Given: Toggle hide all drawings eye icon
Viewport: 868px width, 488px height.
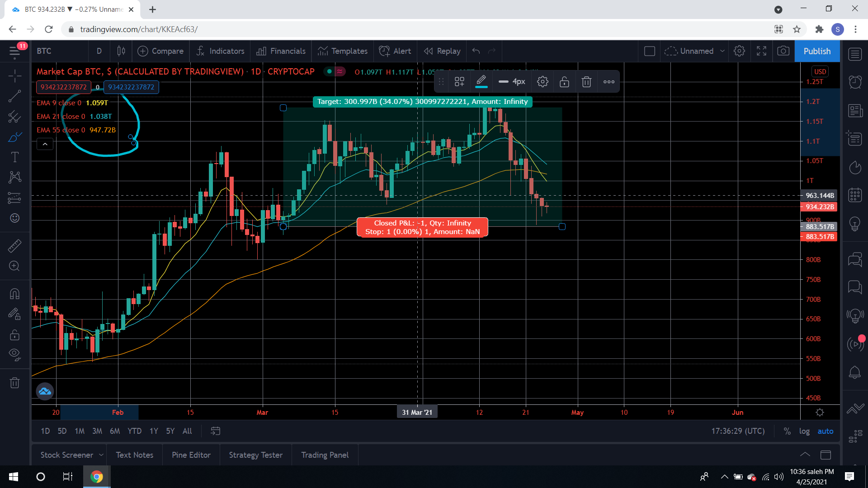Looking at the screenshot, I should pyautogui.click(x=15, y=355).
